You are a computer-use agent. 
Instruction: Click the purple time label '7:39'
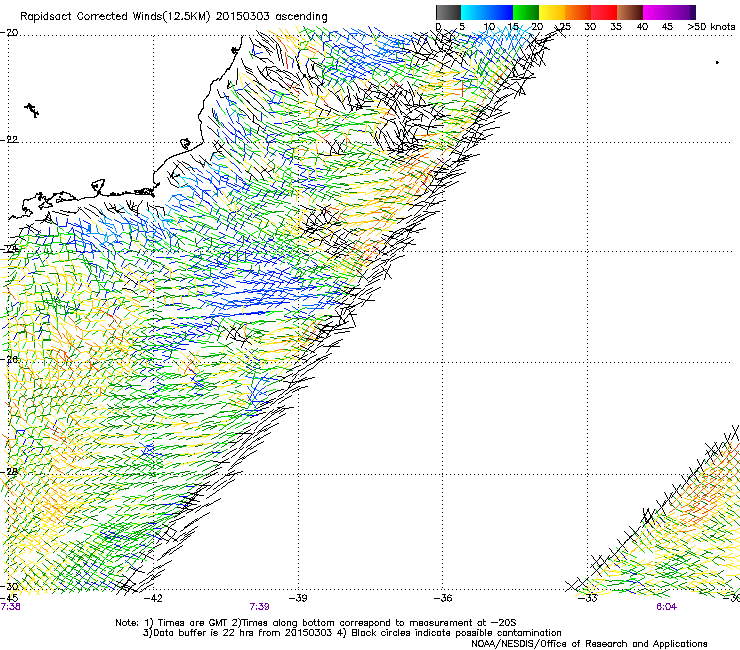(x=260, y=607)
